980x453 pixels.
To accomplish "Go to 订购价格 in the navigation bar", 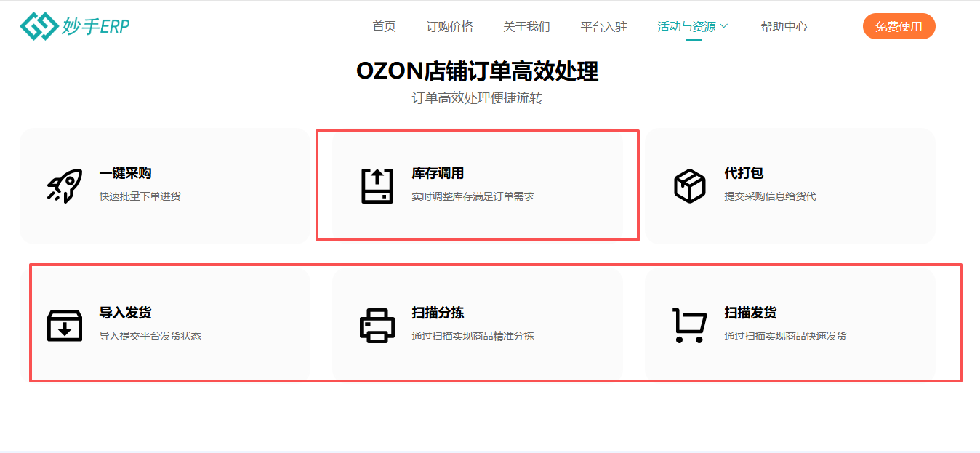I will coord(449,27).
